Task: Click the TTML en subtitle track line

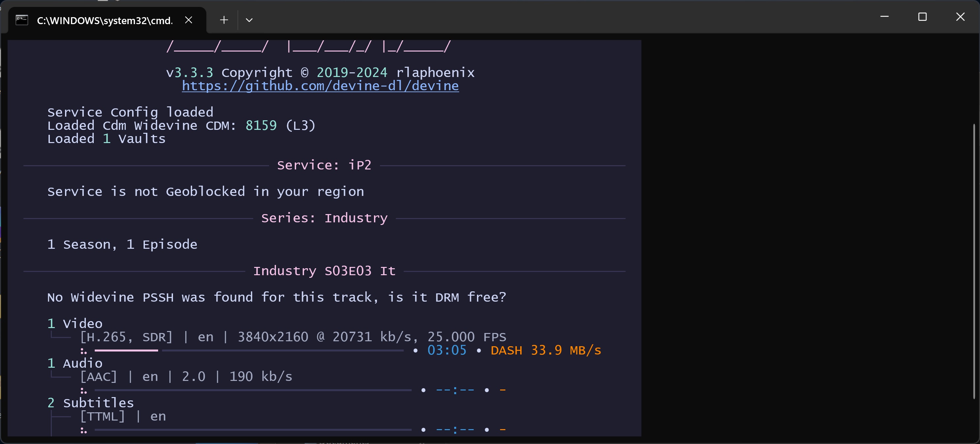Action: (x=122, y=416)
